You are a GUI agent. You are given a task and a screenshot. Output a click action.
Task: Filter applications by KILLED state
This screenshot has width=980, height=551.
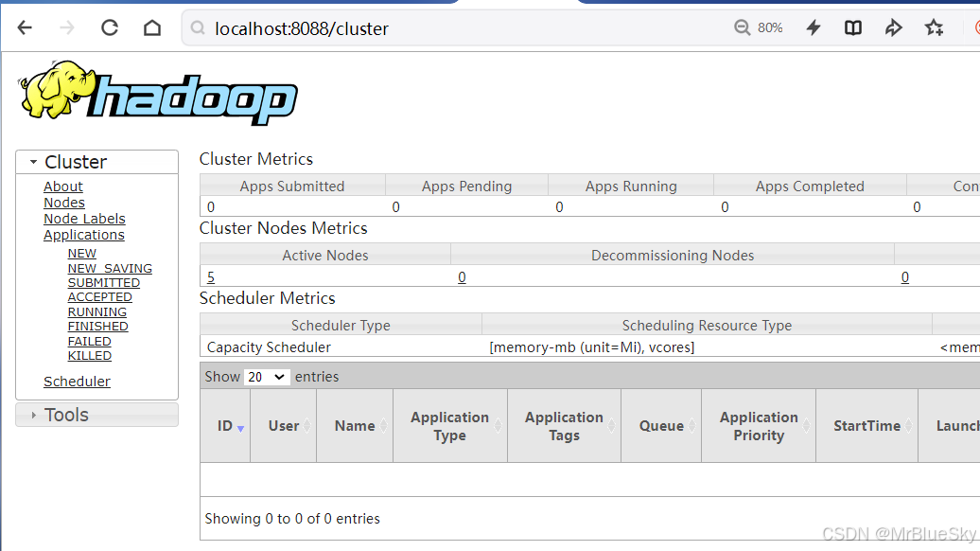click(x=89, y=356)
